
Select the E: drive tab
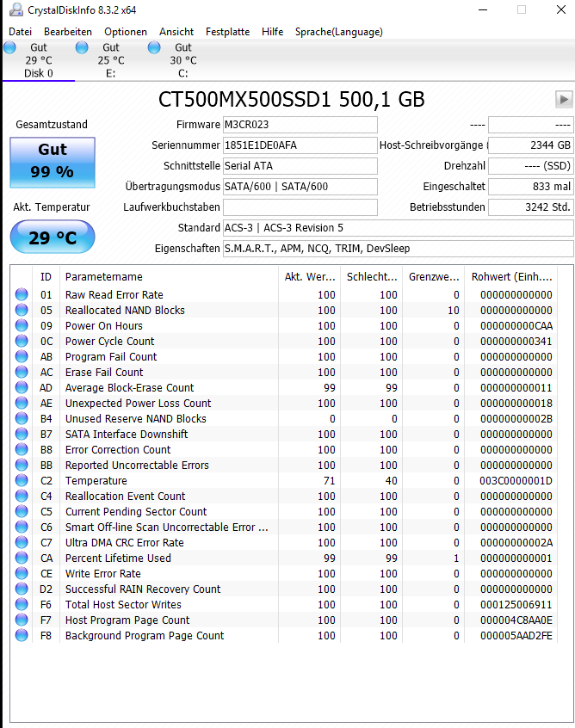coord(111,60)
